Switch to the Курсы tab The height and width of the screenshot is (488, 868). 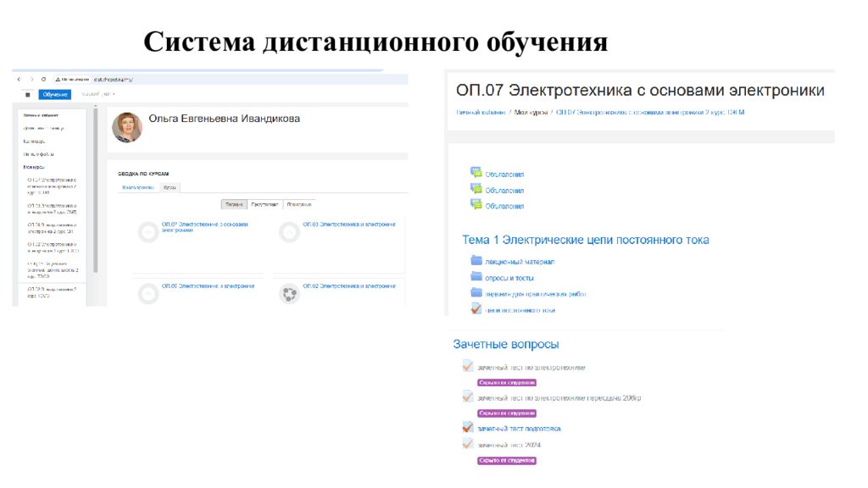click(x=170, y=187)
